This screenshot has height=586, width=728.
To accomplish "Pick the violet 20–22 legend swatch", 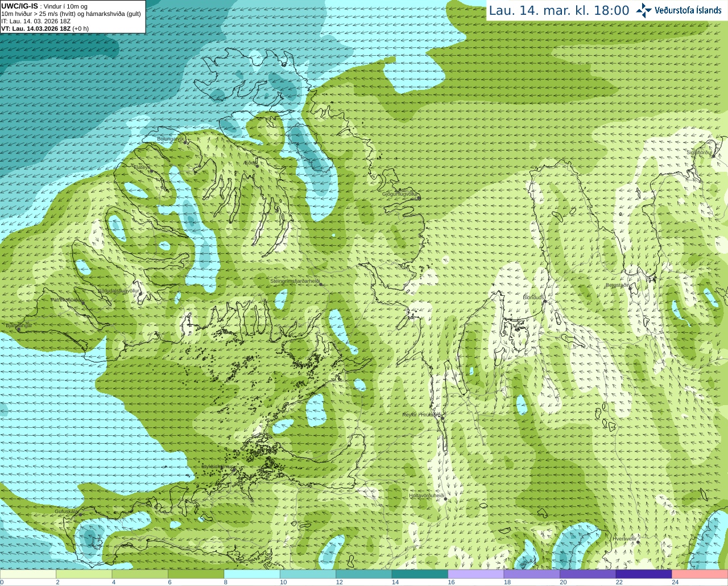I will click(x=588, y=573).
